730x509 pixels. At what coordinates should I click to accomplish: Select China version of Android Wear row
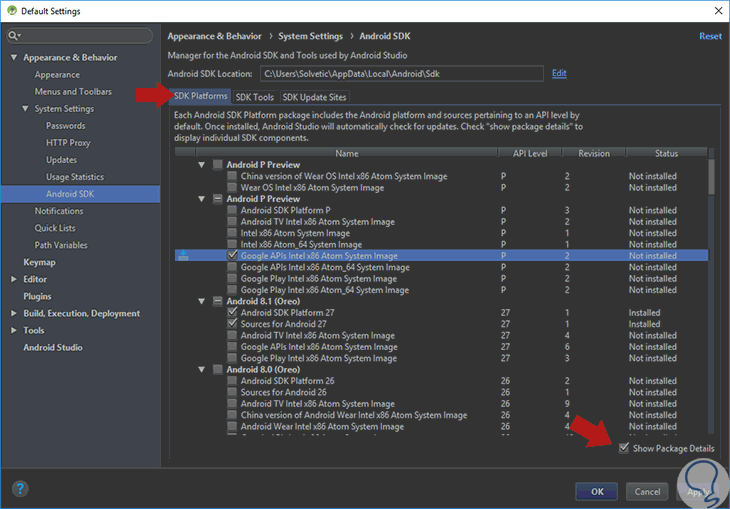pyautogui.click(x=441, y=415)
